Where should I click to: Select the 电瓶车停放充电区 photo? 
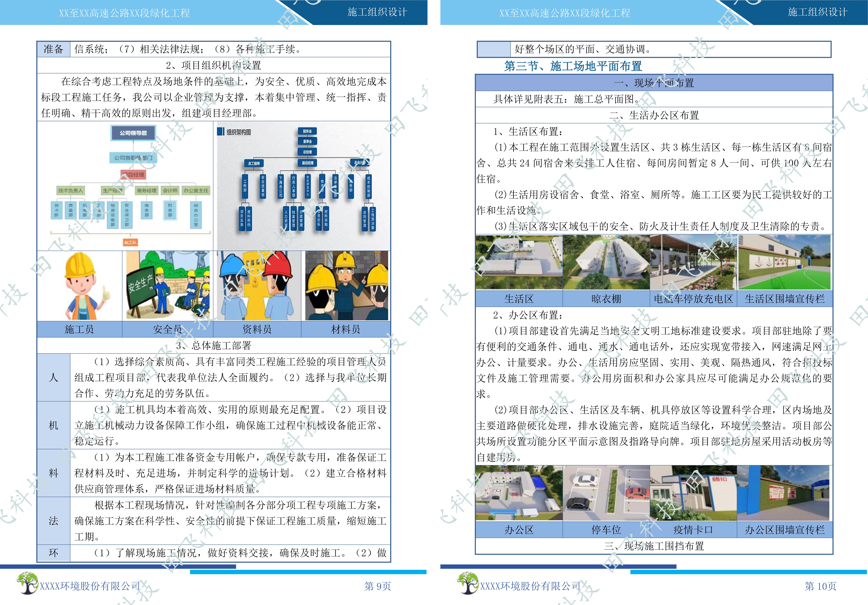(x=693, y=262)
